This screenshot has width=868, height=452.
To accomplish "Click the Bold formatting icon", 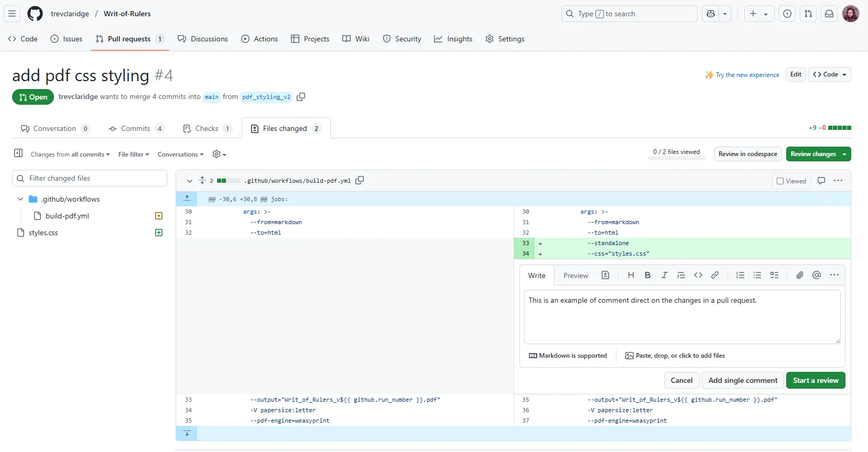I will (647, 275).
